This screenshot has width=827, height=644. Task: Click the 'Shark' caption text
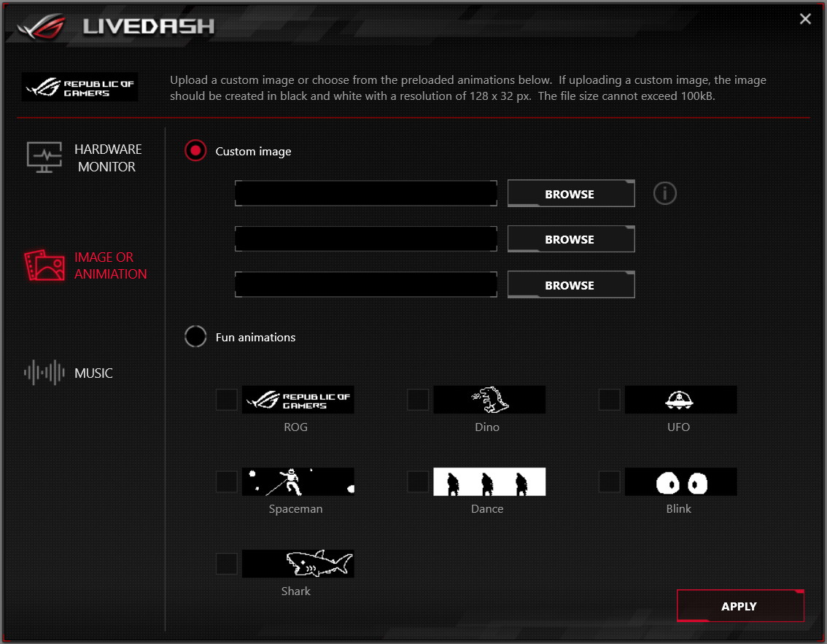pyautogui.click(x=295, y=591)
